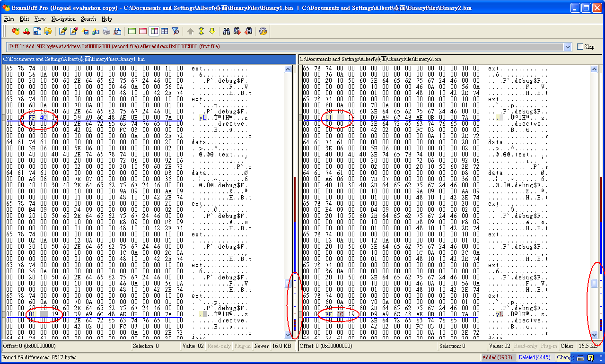Click the left pane scrollbar up arrow
Viewport: 605px width, 364px height.
click(x=288, y=69)
